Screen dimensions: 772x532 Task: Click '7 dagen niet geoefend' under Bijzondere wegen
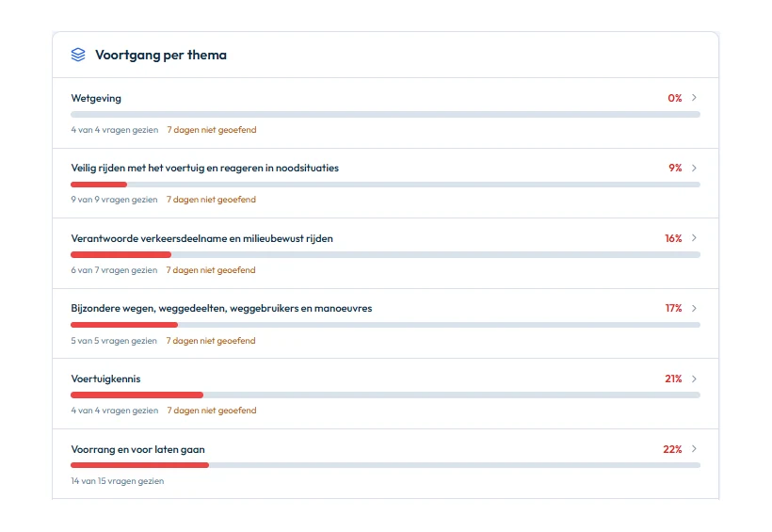(x=211, y=340)
